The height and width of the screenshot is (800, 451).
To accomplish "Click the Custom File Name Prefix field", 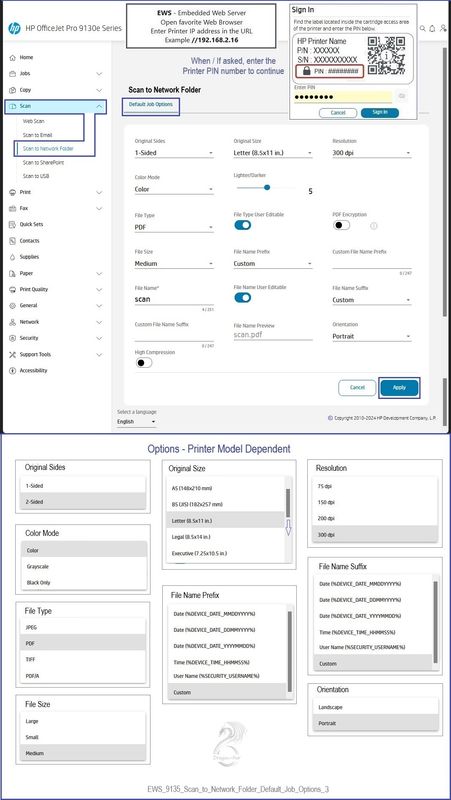I will (371, 264).
